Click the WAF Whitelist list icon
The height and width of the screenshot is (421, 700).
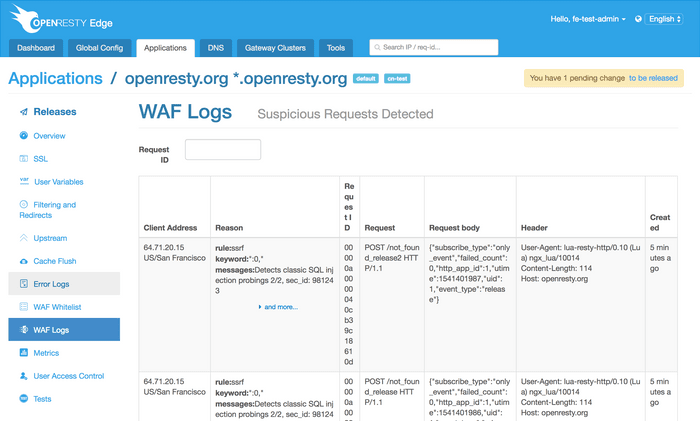(x=24, y=307)
